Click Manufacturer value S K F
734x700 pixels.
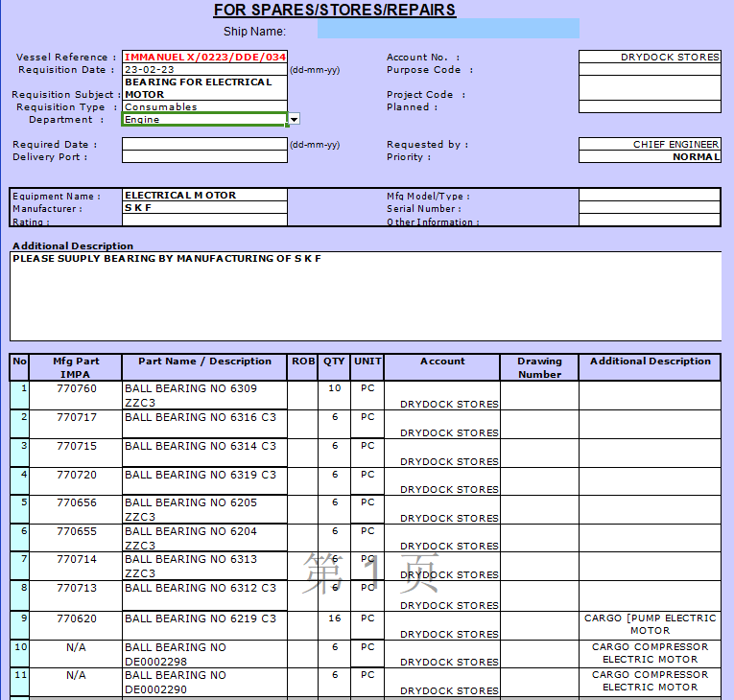tap(204, 208)
